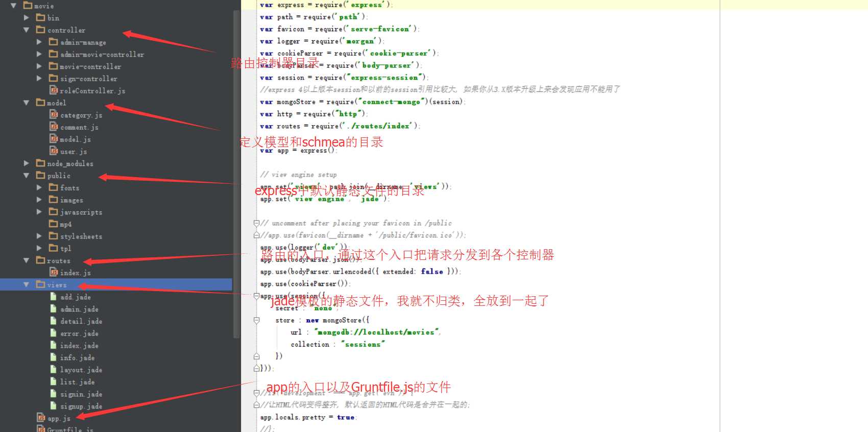Click the app.locals.pretty = true line
Image resolution: width=868 pixels, height=432 pixels.
[308, 417]
